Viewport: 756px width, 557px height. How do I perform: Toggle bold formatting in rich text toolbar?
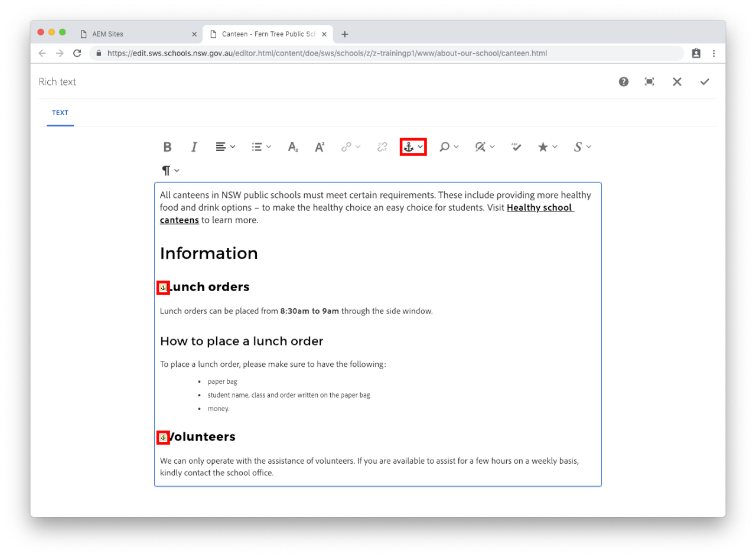(x=168, y=147)
